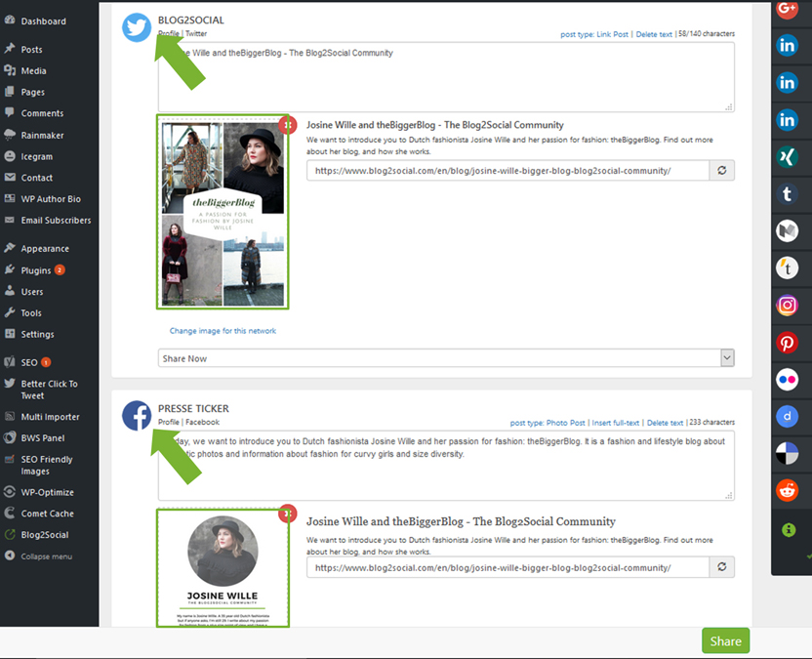Select the Diigo network icon
Viewport: 812px width, 659px height.
(x=787, y=417)
